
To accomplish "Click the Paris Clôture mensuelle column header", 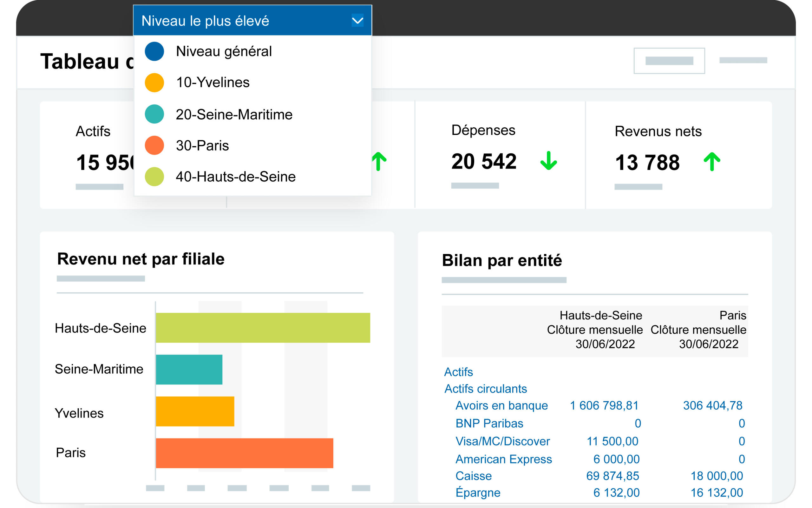I will pyautogui.click(x=698, y=330).
